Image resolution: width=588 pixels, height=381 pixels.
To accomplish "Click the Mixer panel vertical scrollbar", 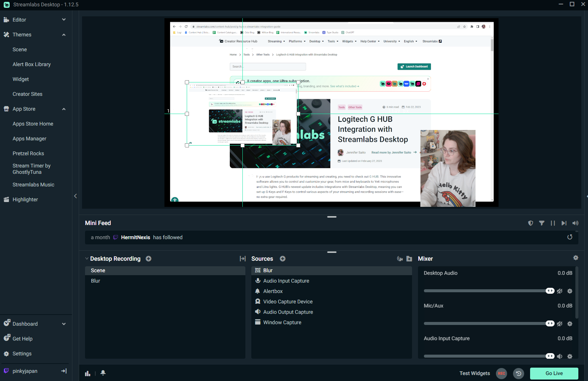I will click(577, 292).
